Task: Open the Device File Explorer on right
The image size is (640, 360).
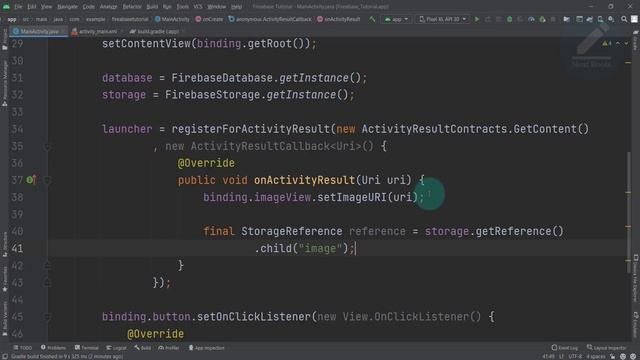Action: tap(636, 278)
